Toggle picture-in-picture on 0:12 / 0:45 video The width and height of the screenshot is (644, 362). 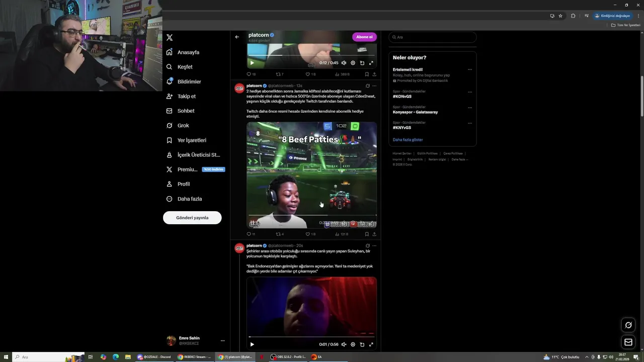(x=362, y=63)
